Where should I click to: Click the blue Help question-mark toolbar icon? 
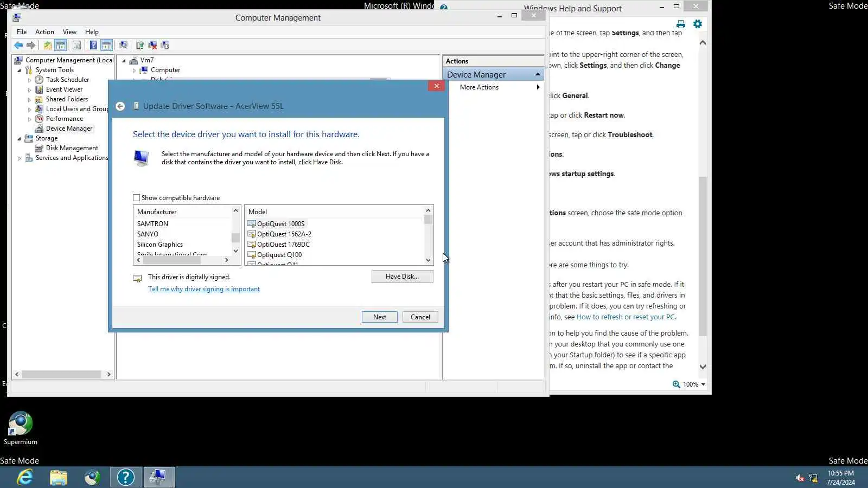[93, 46]
